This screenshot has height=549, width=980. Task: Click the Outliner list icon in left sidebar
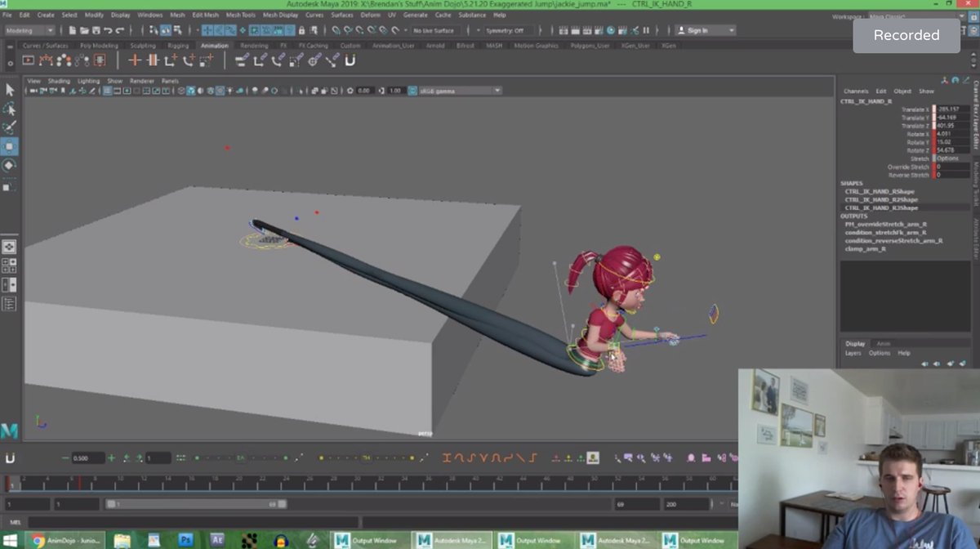[x=9, y=304]
